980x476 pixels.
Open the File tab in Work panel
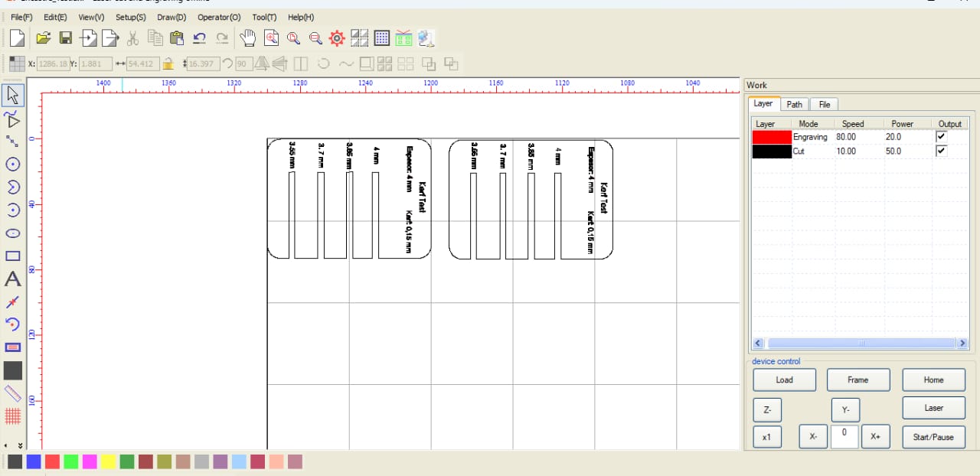tap(824, 104)
